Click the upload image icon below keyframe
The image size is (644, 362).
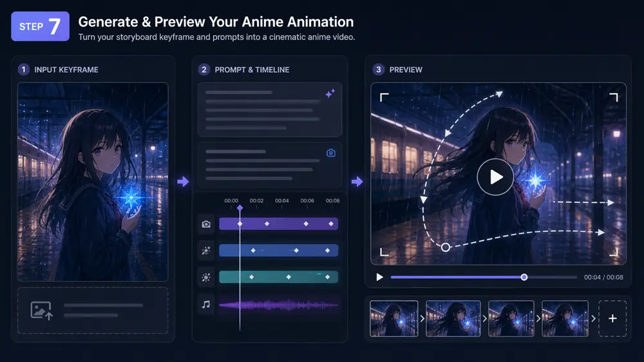[x=41, y=310]
